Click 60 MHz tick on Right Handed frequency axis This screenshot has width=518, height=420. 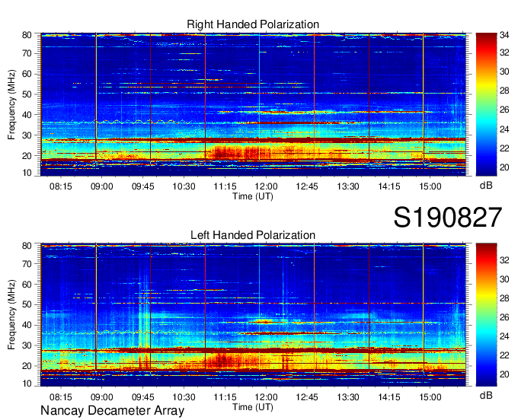click(27, 74)
